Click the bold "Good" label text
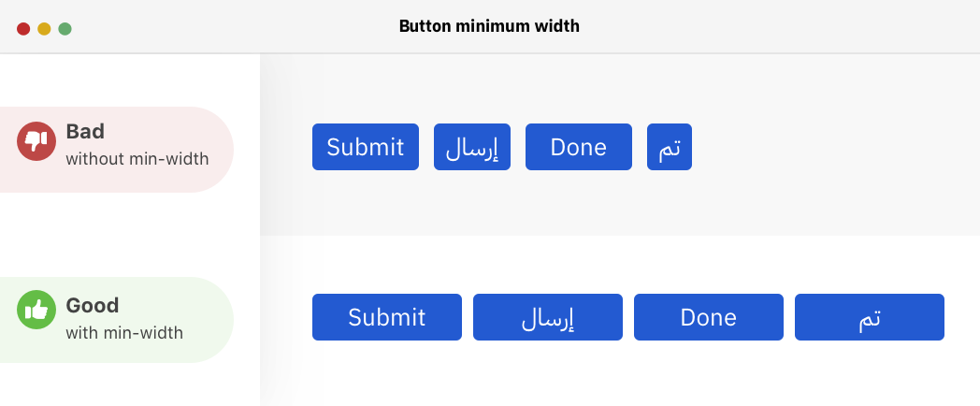This screenshot has height=406, width=980. click(93, 305)
